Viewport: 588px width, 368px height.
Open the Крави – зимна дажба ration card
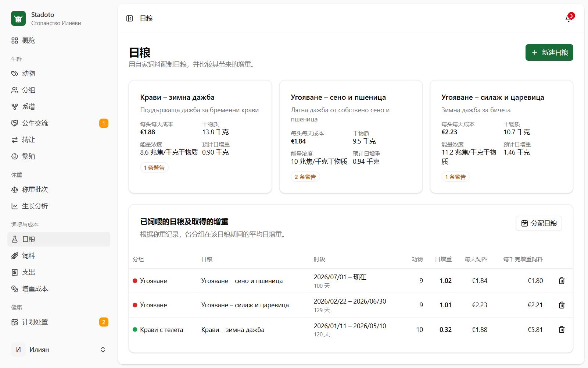point(200,137)
